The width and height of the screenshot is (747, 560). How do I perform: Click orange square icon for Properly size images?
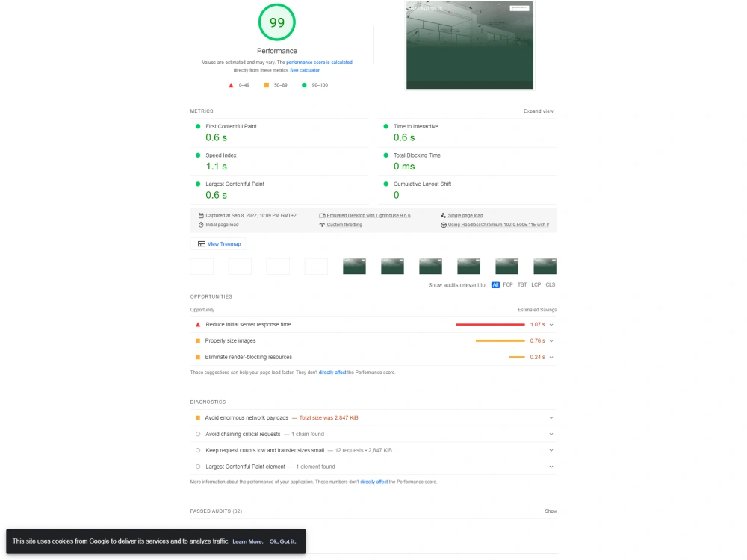pyautogui.click(x=198, y=341)
